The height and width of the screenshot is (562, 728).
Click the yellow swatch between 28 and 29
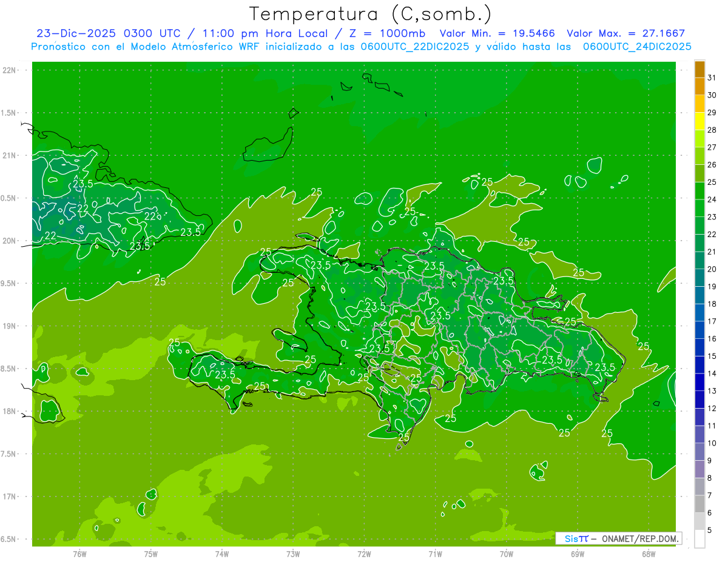point(699,121)
